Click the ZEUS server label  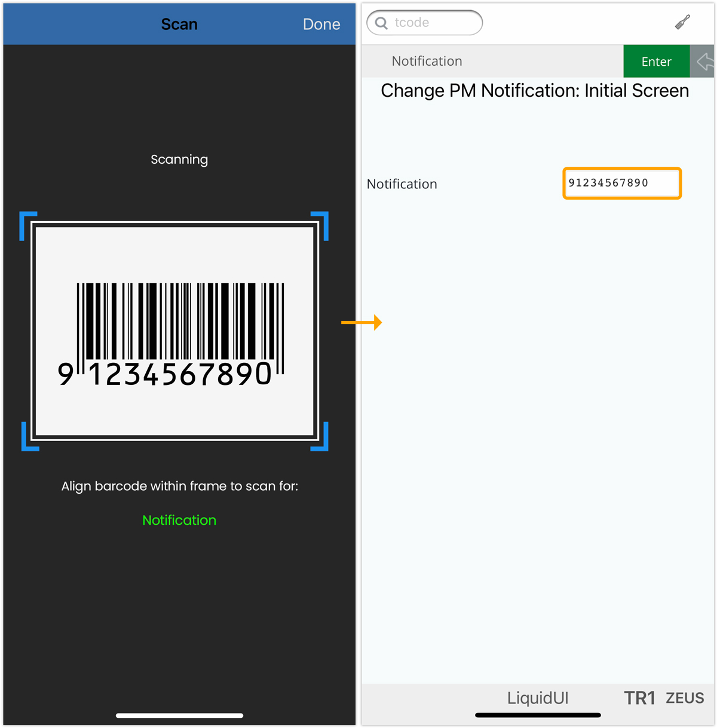tap(685, 698)
